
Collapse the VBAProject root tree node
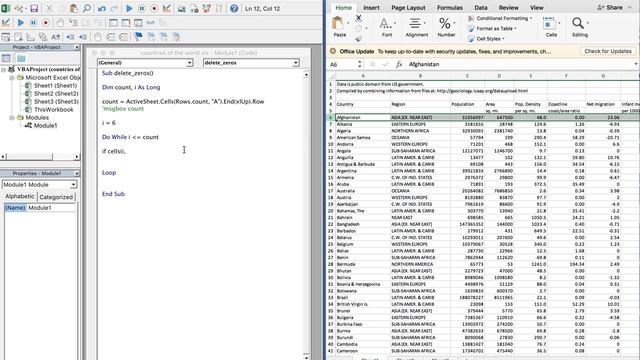coord(4,69)
